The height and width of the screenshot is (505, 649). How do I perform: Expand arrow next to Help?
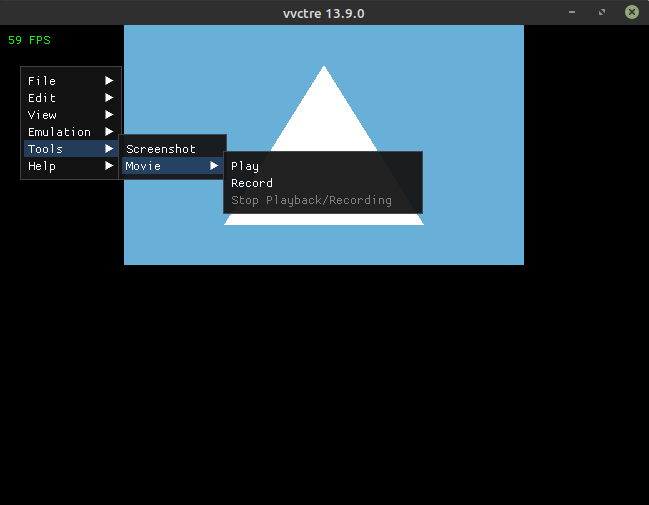(109, 166)
